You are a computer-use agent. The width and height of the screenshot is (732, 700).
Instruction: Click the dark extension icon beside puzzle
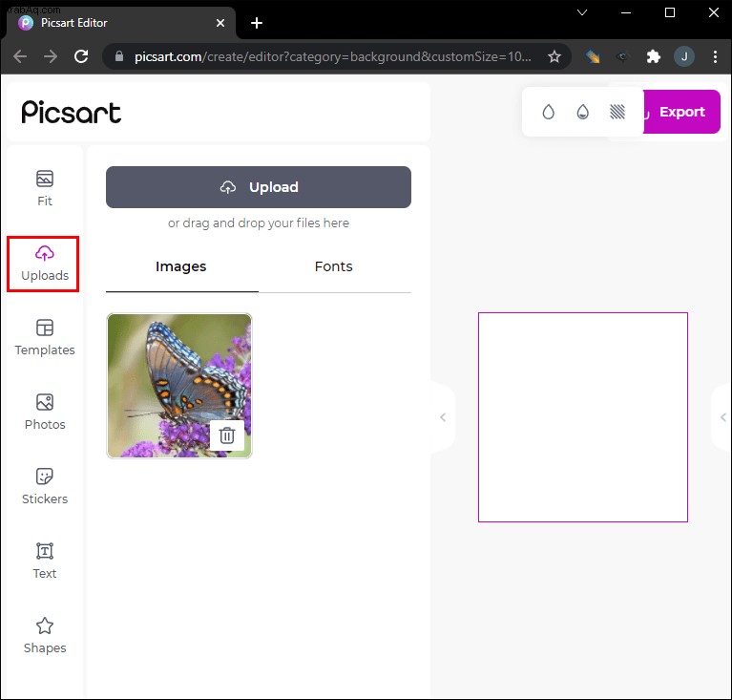tap(622, 56)
